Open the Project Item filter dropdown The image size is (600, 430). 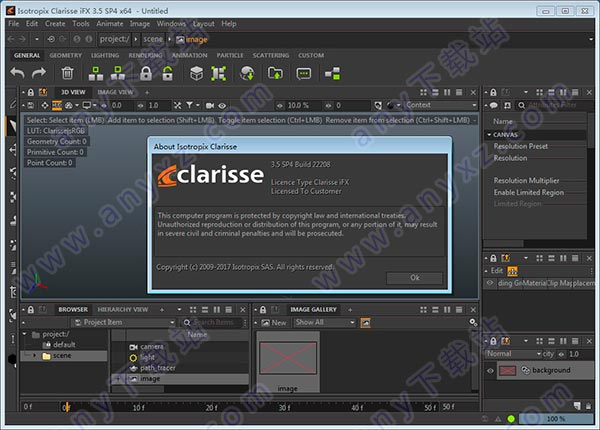tap(124, 322)
